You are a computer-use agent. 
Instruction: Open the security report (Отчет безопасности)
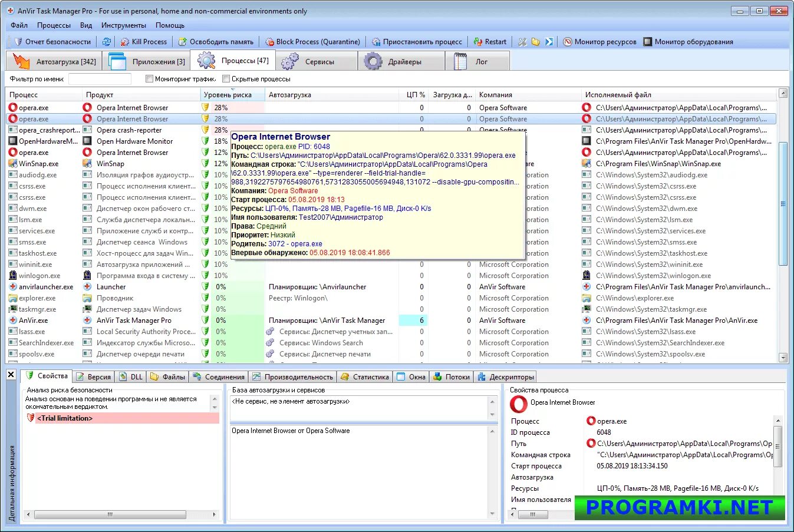click(52, 42)
